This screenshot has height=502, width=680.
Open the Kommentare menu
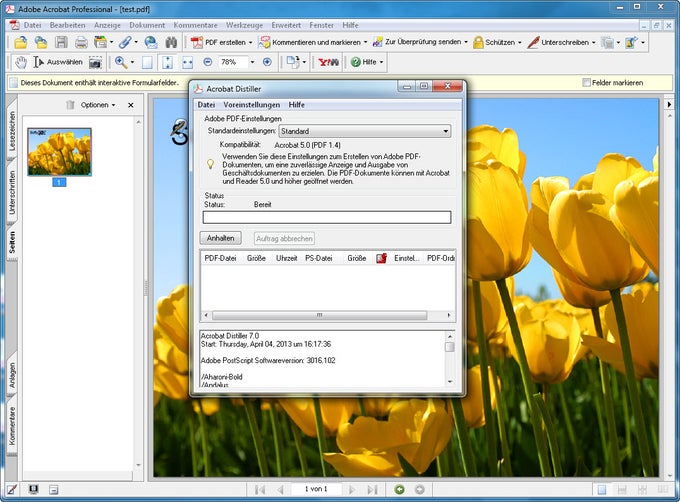(x=195, y=25)
